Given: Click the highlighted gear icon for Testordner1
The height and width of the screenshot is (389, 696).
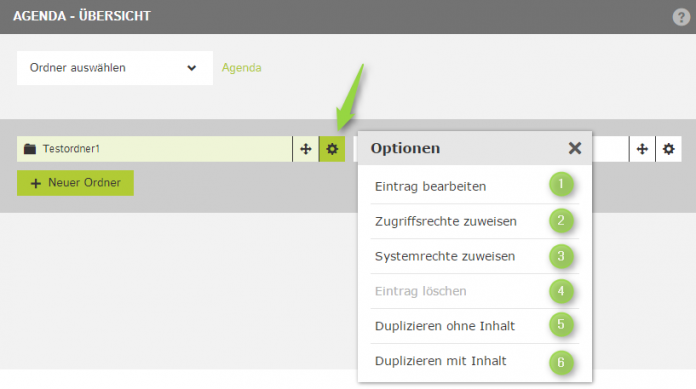Looking at the screenshot, I should pos(332,149).
